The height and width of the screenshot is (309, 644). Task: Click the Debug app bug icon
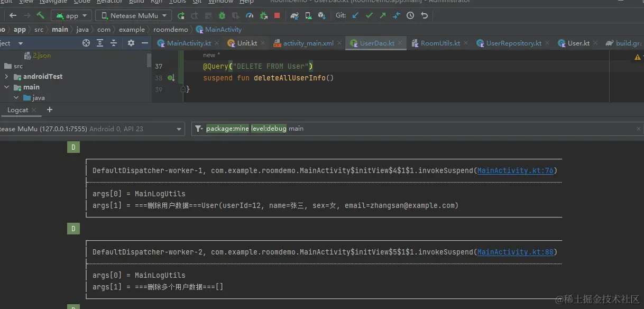tap(222, 16)
